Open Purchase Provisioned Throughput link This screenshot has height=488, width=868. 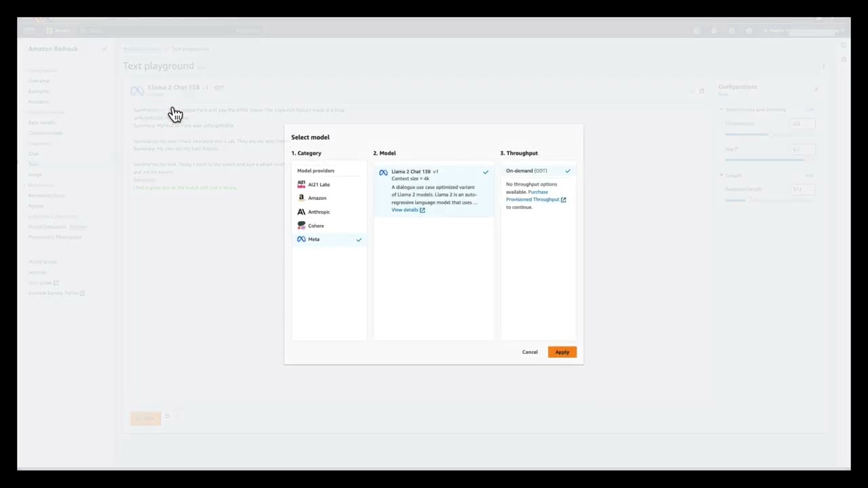point(536,196)
